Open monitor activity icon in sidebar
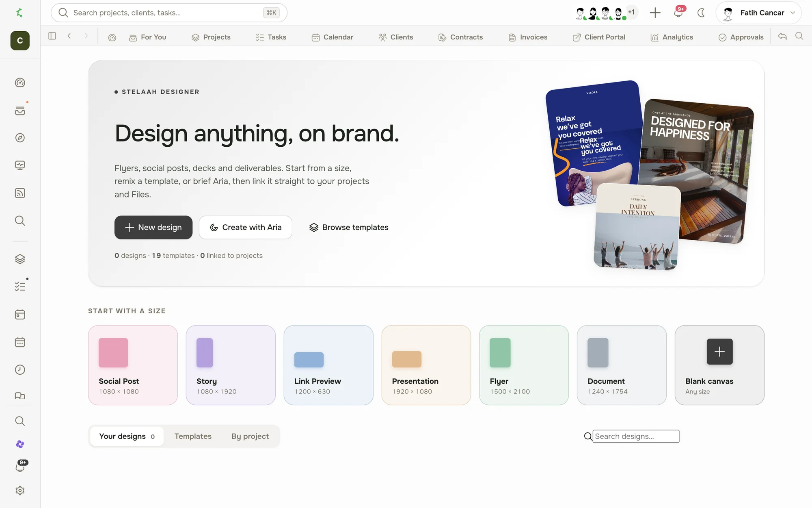Screen dimensions: 812x508 [x=20, y=165]
